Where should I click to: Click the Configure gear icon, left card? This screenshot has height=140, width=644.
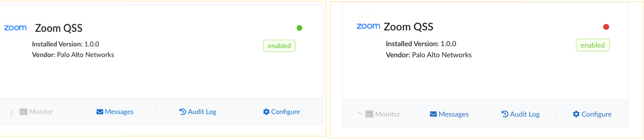(266, 112)
